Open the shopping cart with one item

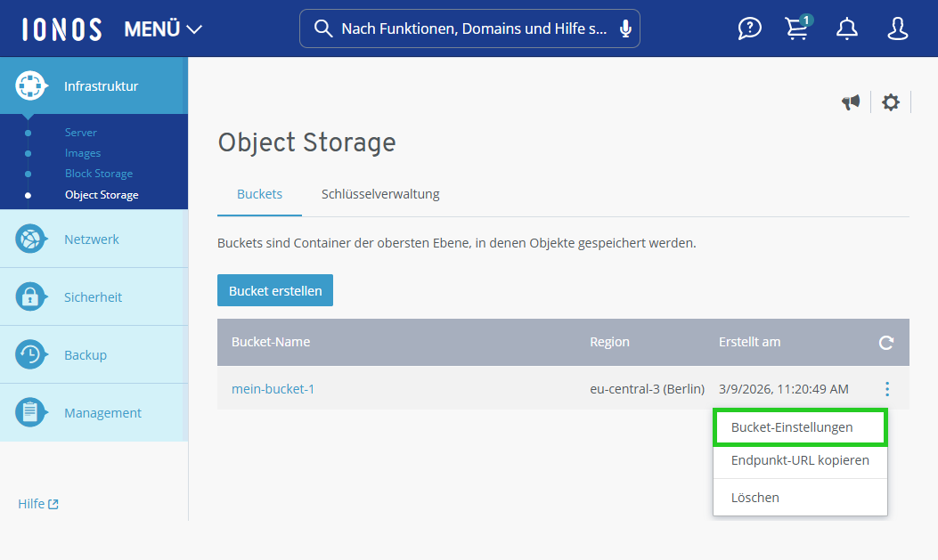pyautogui.click(x=797, y=29)
